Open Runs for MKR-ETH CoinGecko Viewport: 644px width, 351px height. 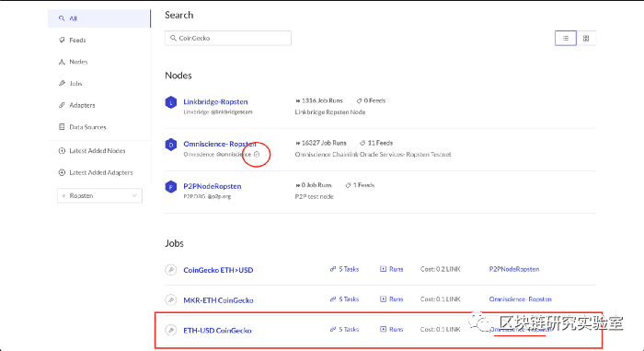tap(391, 299)
